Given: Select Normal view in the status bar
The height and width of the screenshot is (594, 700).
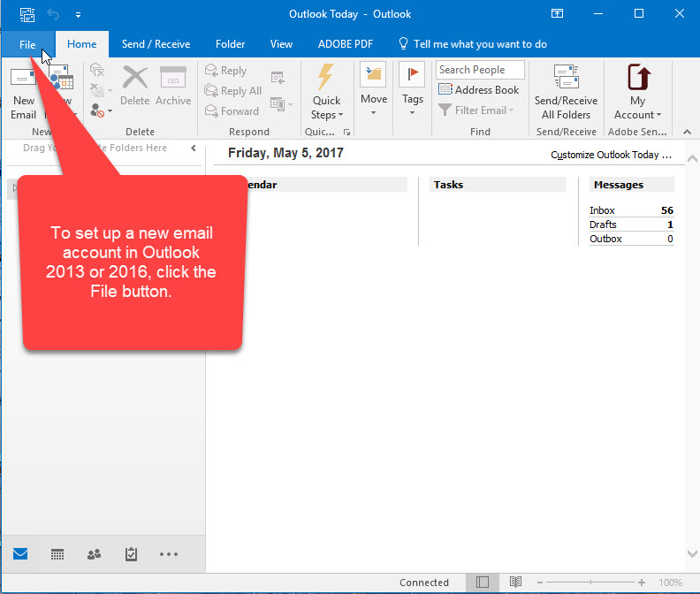Looking at the screenshot, I should point(483,582).
